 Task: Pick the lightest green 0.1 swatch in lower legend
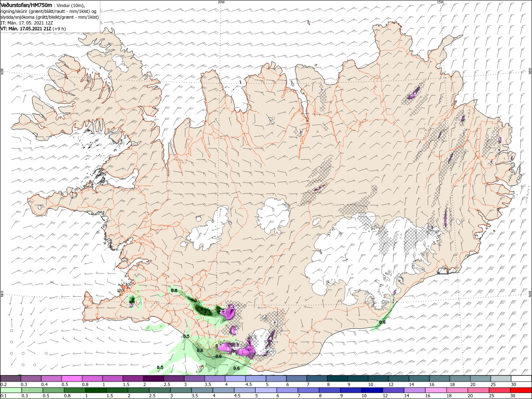click(11, 390)
